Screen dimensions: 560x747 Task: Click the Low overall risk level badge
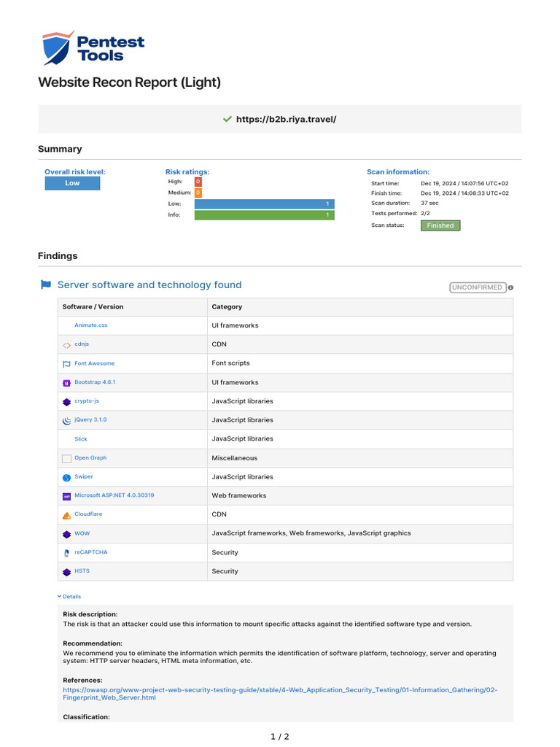pyautogui.click(x=72, y=183)
